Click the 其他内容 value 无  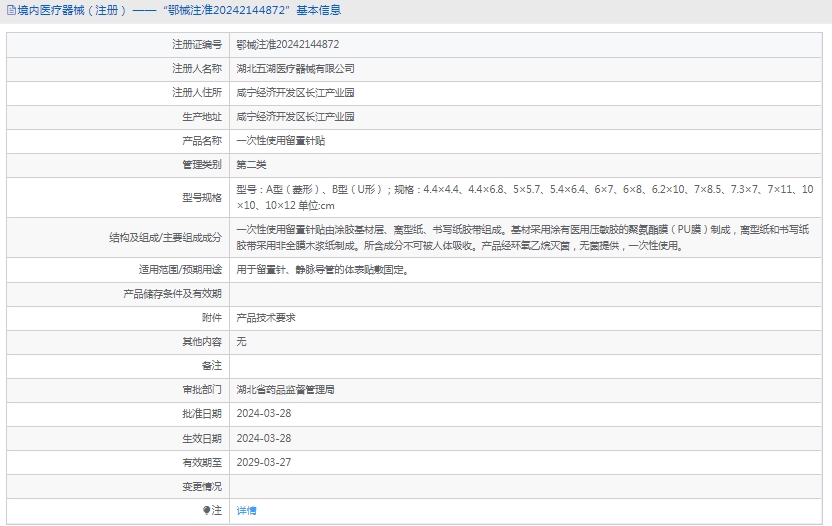click(241, 341)
